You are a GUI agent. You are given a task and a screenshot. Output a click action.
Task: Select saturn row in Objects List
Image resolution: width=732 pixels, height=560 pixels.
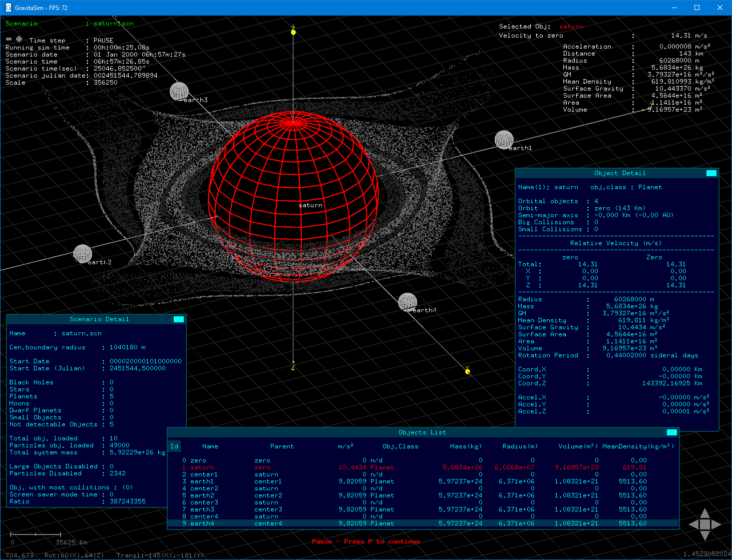click(x=423, y=467)
